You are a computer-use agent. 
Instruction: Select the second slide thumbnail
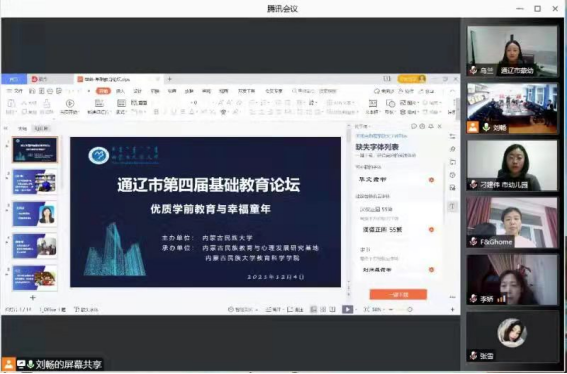(x=35, y=182)
